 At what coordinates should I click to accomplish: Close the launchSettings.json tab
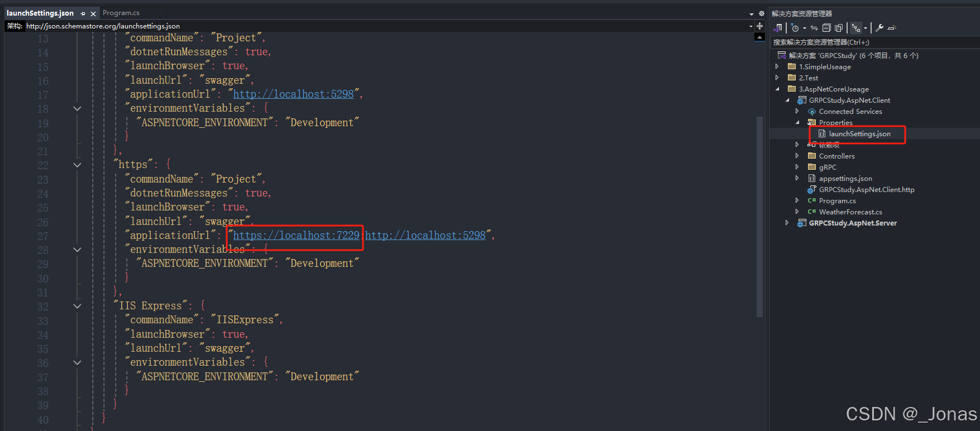pyautogui.click(x=93, y=13)
